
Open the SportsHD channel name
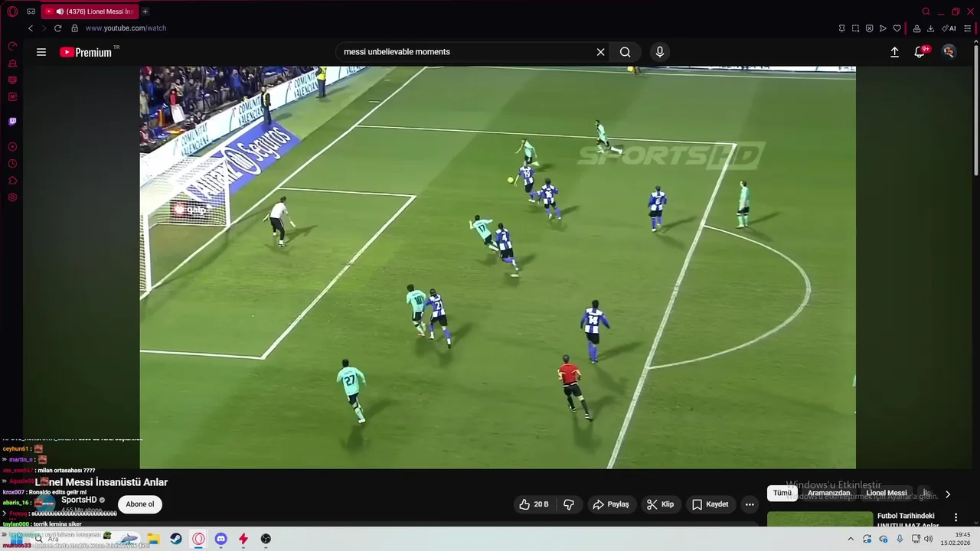pyautogui.click(x=79, y=500)
